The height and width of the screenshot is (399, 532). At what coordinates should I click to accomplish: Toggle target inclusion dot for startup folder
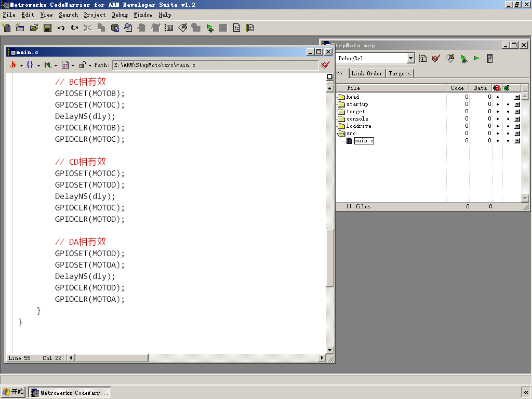point(498,104)
